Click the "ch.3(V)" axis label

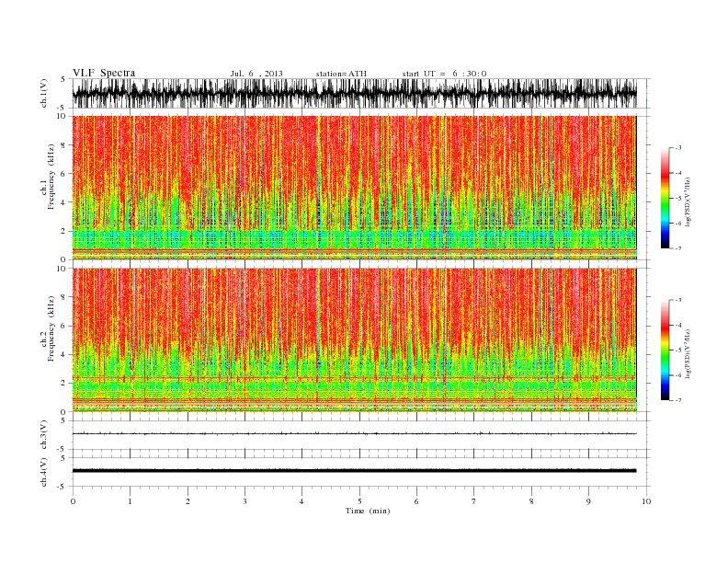click(44, 435)
